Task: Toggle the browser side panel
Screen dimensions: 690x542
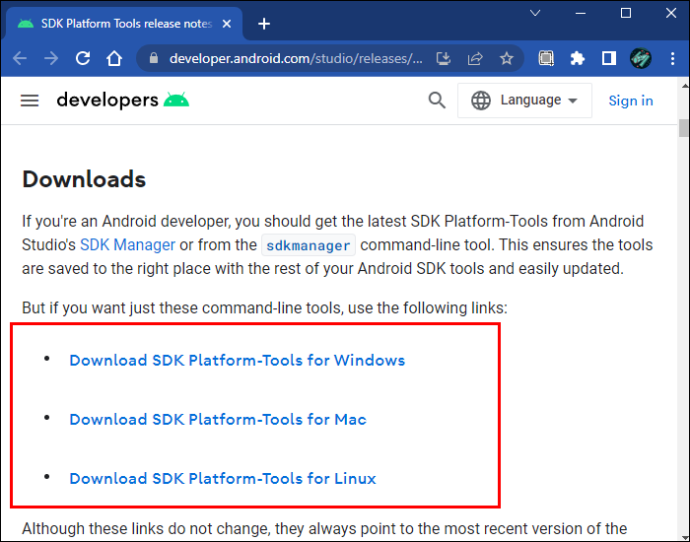Action: pyautogui.click(x=609, y=58)
